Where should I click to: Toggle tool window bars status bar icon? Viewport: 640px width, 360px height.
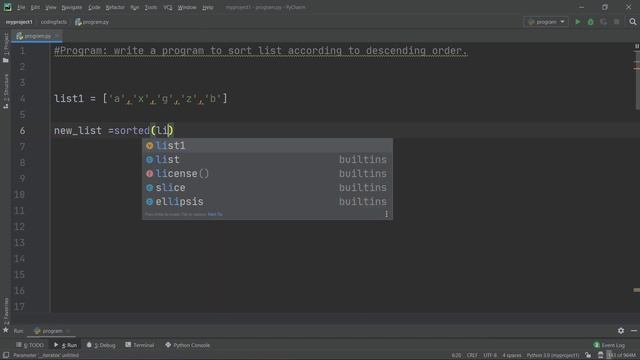click(6, 356)
